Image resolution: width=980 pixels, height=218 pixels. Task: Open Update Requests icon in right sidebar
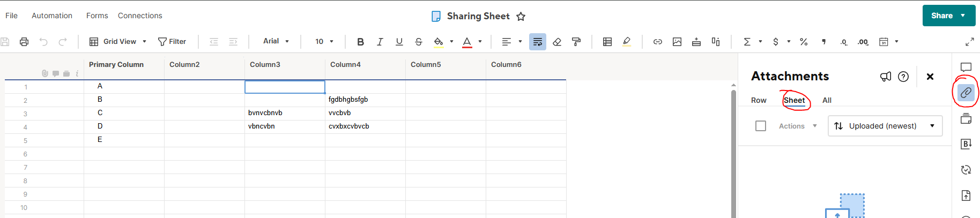(x=966, y=170)
